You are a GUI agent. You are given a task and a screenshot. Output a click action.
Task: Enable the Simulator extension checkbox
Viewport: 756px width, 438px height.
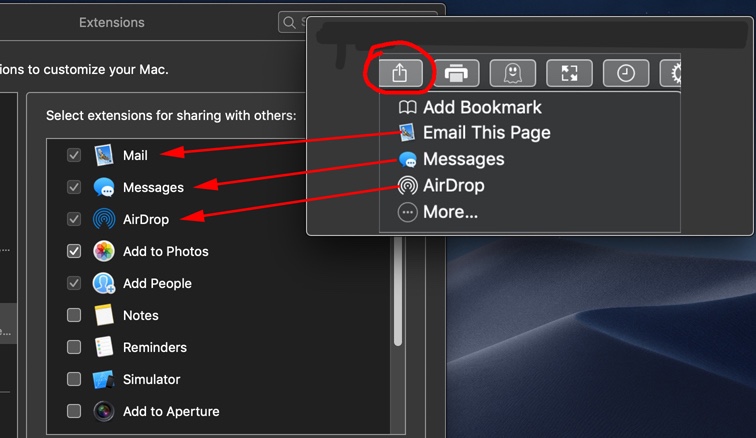(x=74, y=379)
